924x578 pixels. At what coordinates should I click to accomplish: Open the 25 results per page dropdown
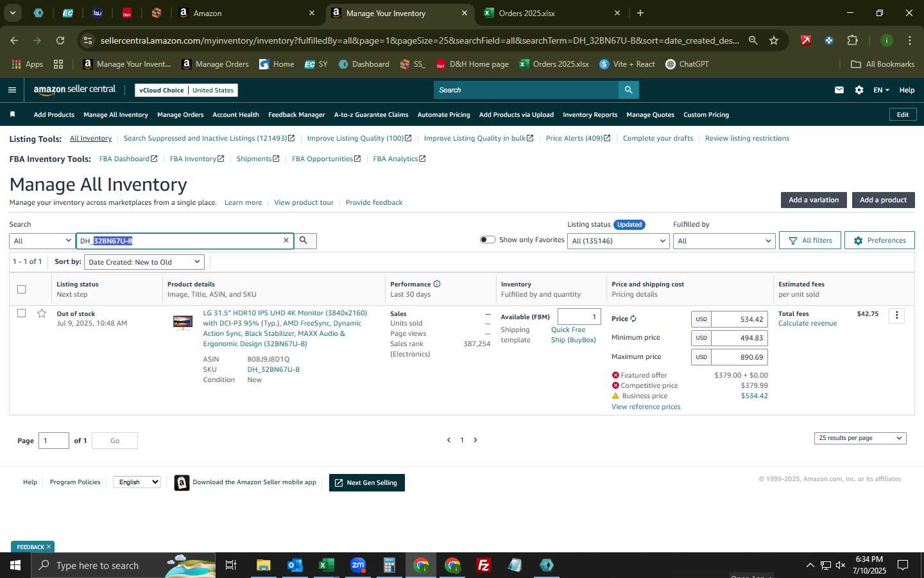(x=860, y=438)
